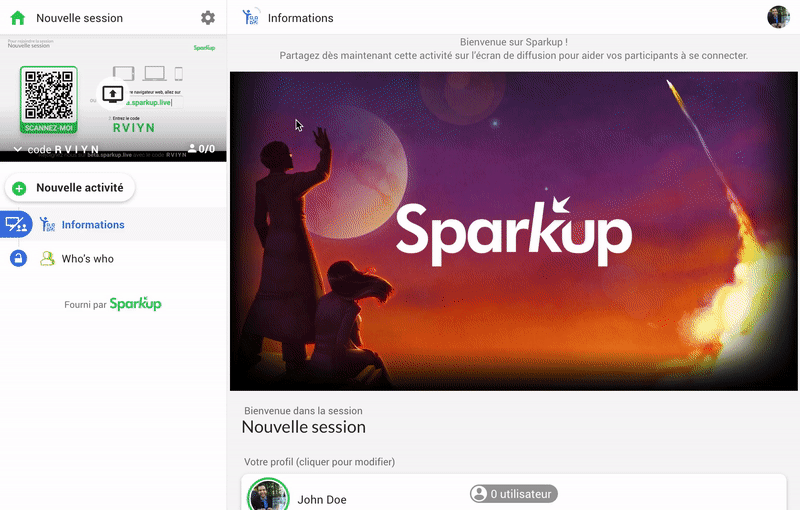Click the Nouvelle session heading in main panel
The height and width of the screenshot is (510, 800).
(304, 427)
